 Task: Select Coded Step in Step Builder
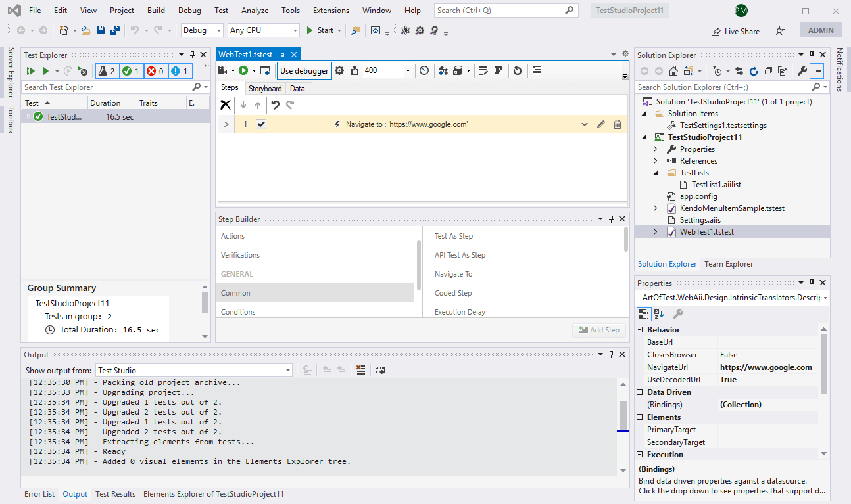tap(453, 293)
